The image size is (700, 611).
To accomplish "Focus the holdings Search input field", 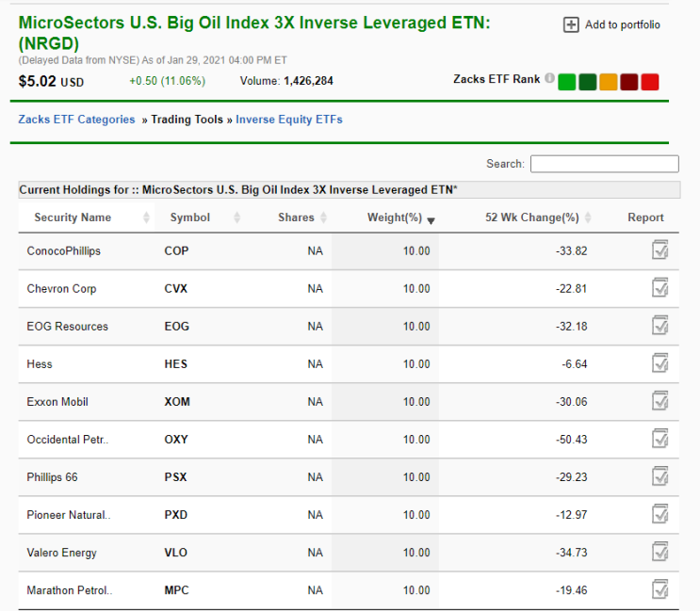I will [x=605, y=164].
